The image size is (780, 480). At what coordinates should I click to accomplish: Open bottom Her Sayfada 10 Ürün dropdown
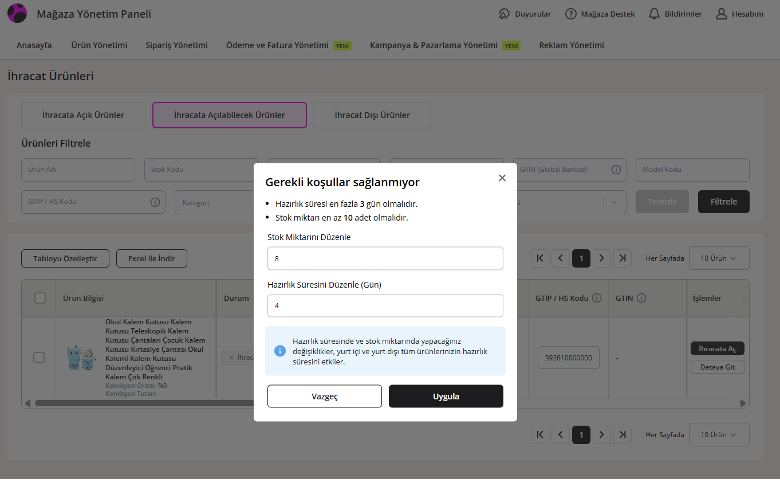719,435
